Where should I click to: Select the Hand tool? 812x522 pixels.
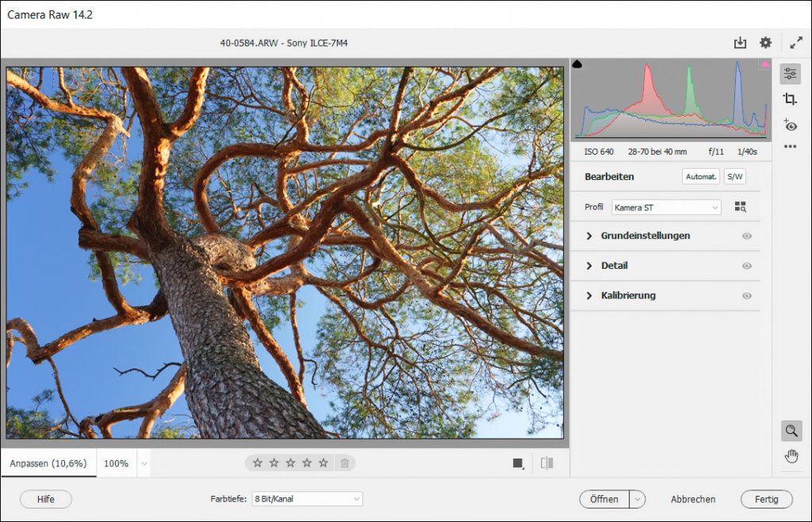coord(791,455)
